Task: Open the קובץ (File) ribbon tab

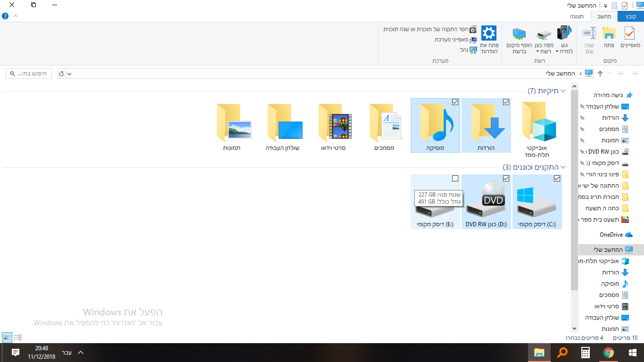Action: (630, 16)
